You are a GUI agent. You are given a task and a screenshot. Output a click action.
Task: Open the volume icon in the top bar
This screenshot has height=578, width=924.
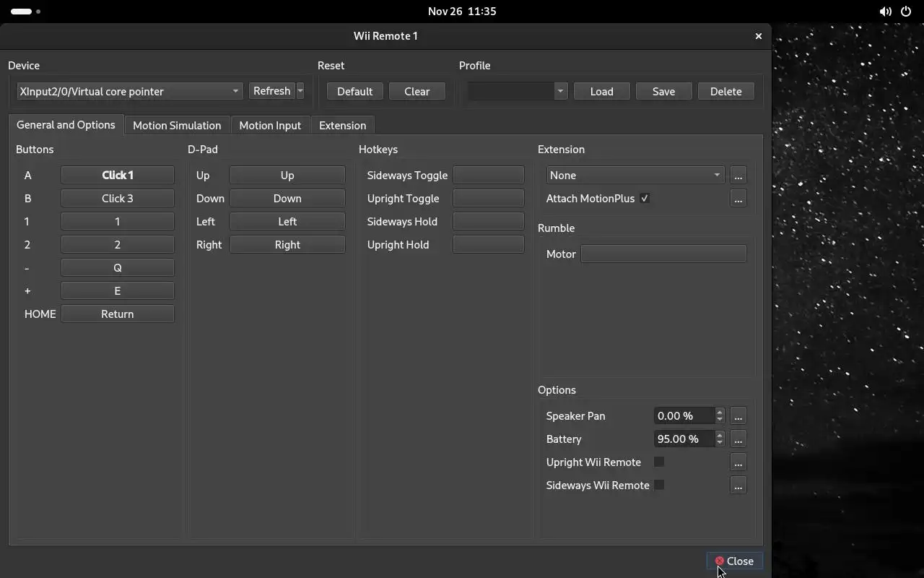(885, 12)
